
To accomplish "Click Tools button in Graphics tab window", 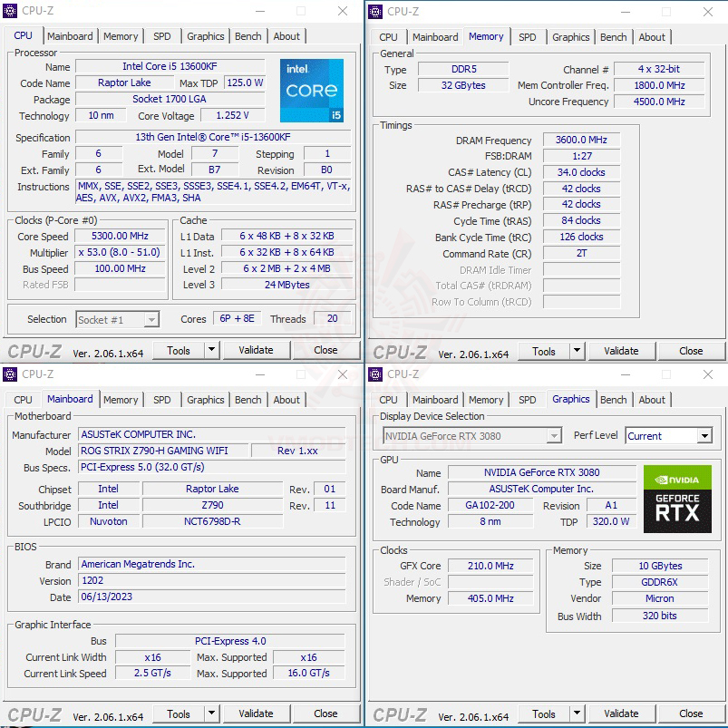I will tap(544, 714).
